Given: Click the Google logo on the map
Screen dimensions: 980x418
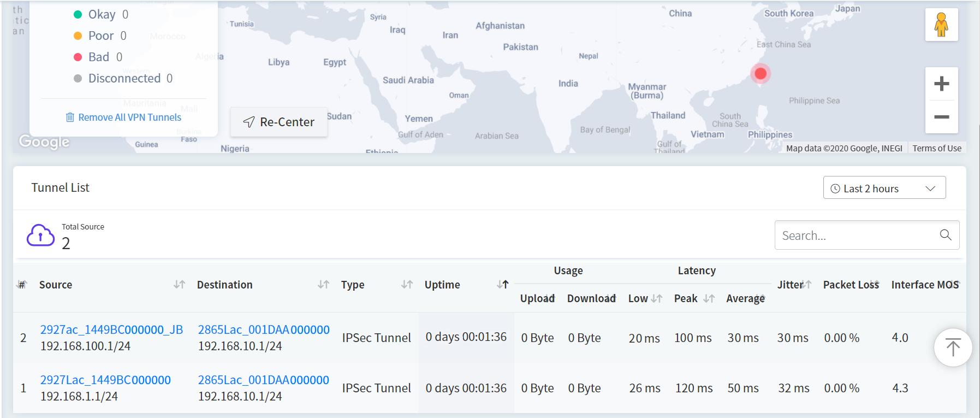Looking at the screenshot, I should (44, 142).
